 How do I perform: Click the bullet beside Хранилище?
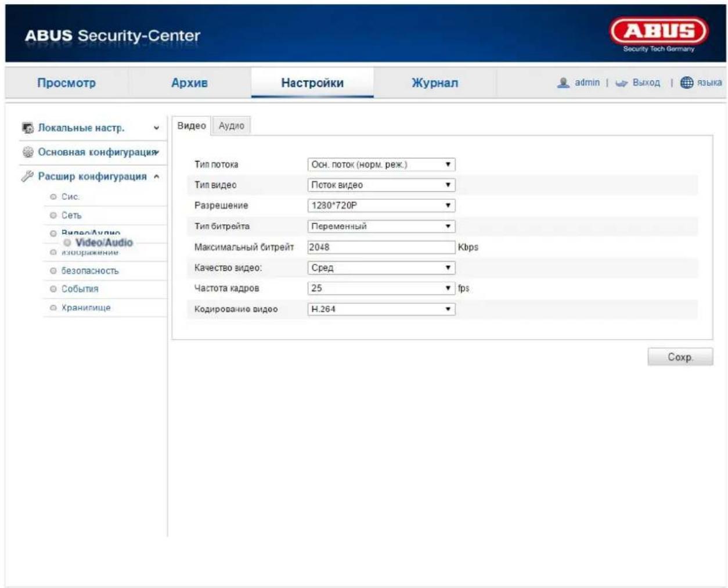(53, 308)
